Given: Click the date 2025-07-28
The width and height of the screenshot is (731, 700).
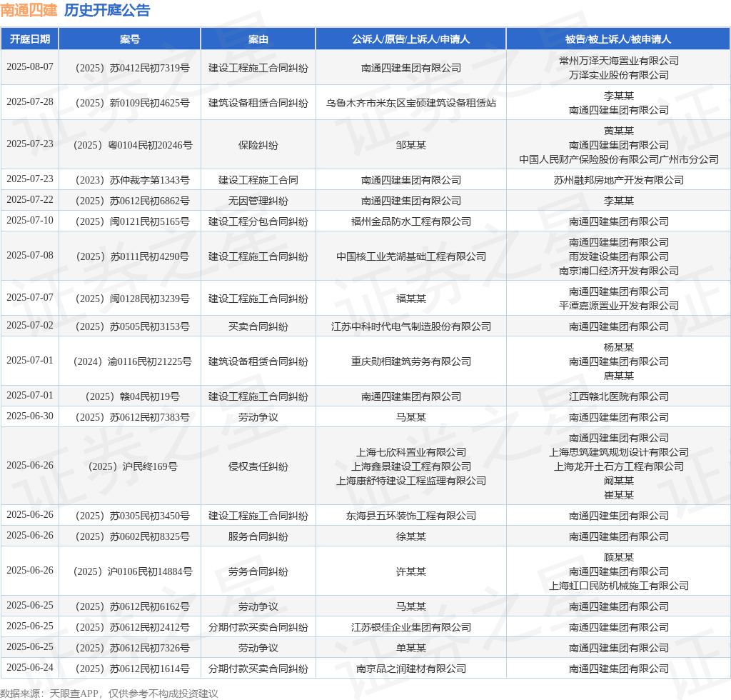Looking at the screenshot, I should coord(30,101).
